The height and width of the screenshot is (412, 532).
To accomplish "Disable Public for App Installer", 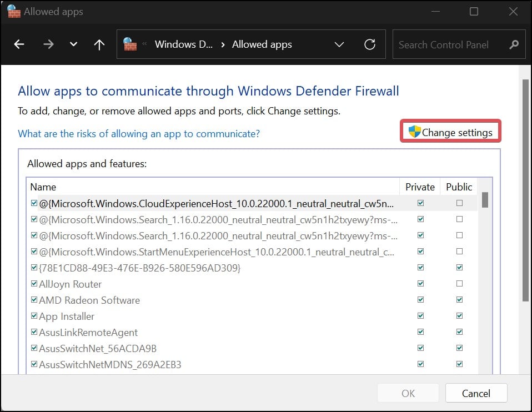I will (x=459, y=315).
